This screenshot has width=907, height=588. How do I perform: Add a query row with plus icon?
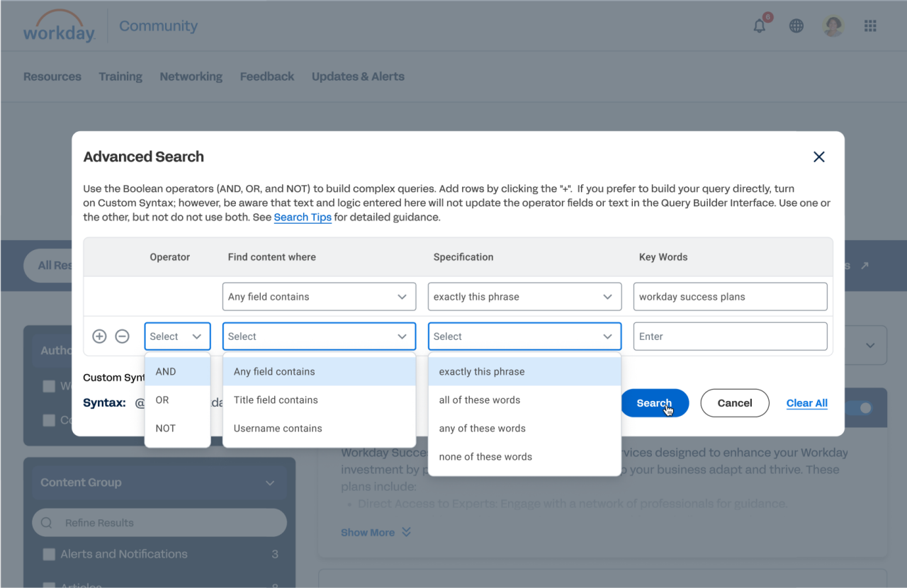pyautogui.click(x=99, y=337)
